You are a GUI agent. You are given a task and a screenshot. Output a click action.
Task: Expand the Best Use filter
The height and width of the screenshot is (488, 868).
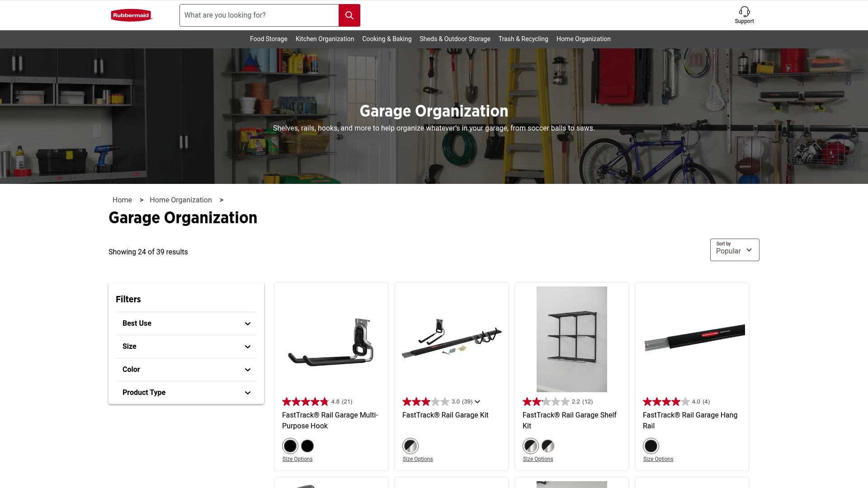click(x=186, y=324)
